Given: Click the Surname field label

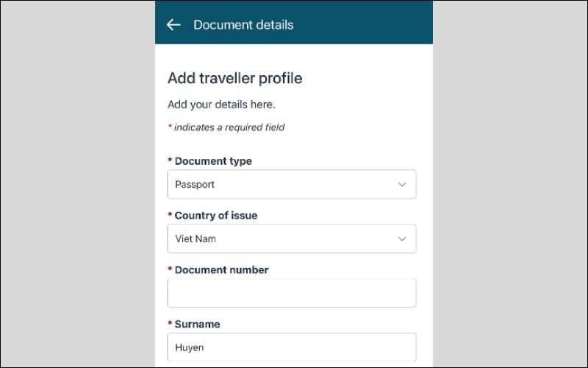Looking at the screenshot, I should tap(197, 325).
